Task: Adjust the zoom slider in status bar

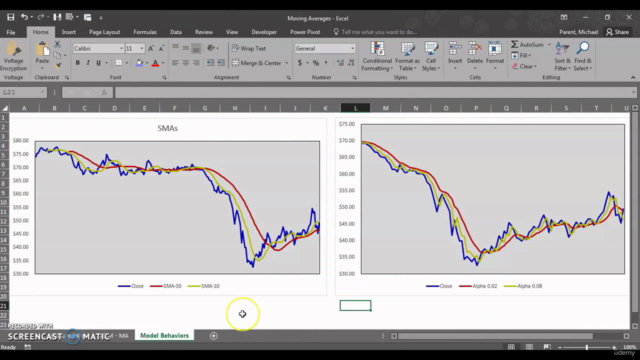Action: 587,347
